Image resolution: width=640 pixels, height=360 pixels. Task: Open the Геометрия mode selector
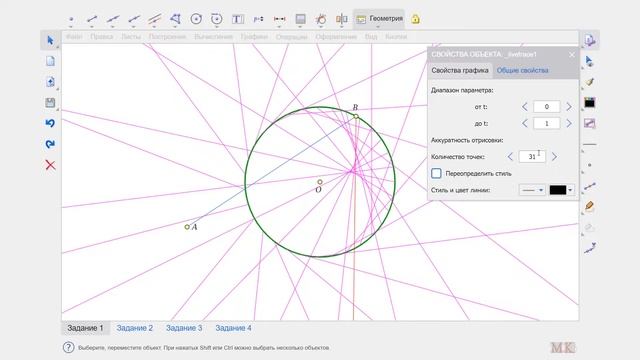[379, 19]
